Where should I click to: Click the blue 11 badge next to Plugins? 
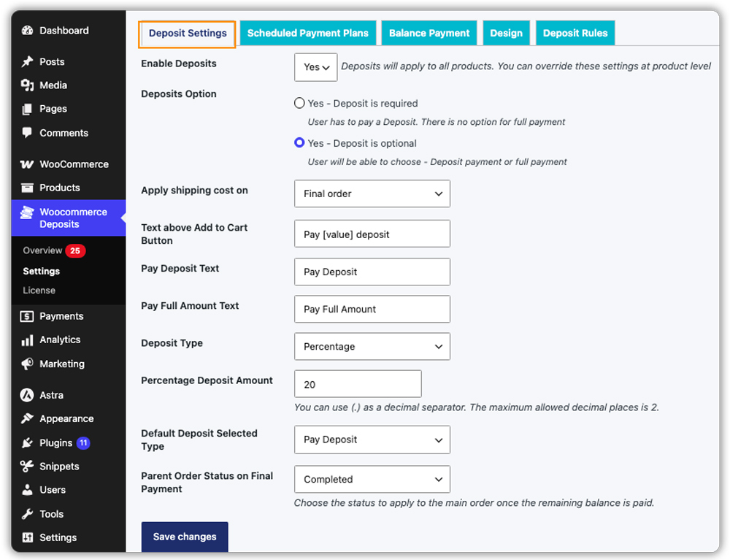[x=83, y=442]
